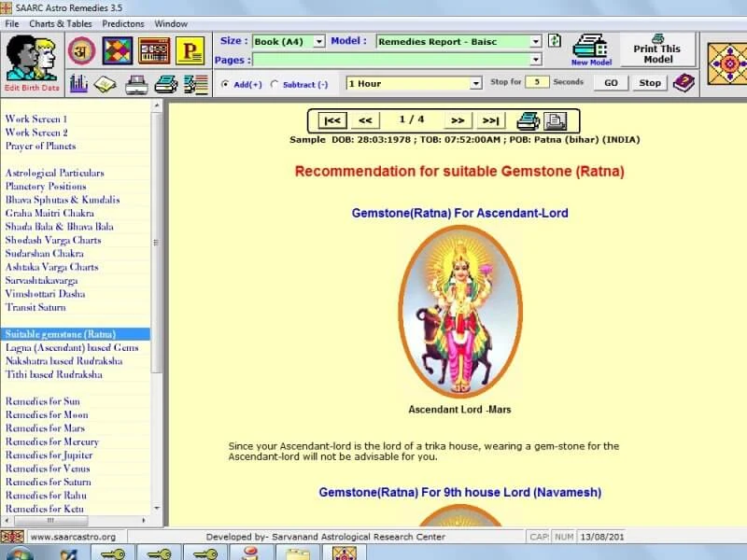Select Work Screen 2

click(36, 133)
